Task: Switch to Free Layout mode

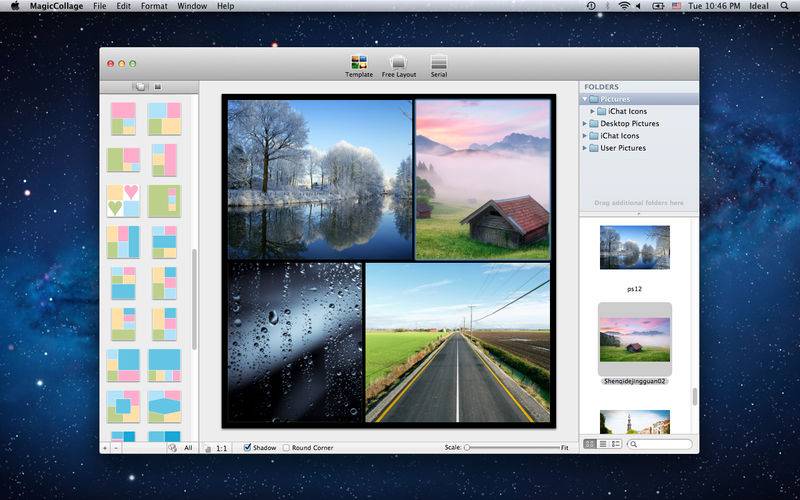Action: tap(399, 66)
